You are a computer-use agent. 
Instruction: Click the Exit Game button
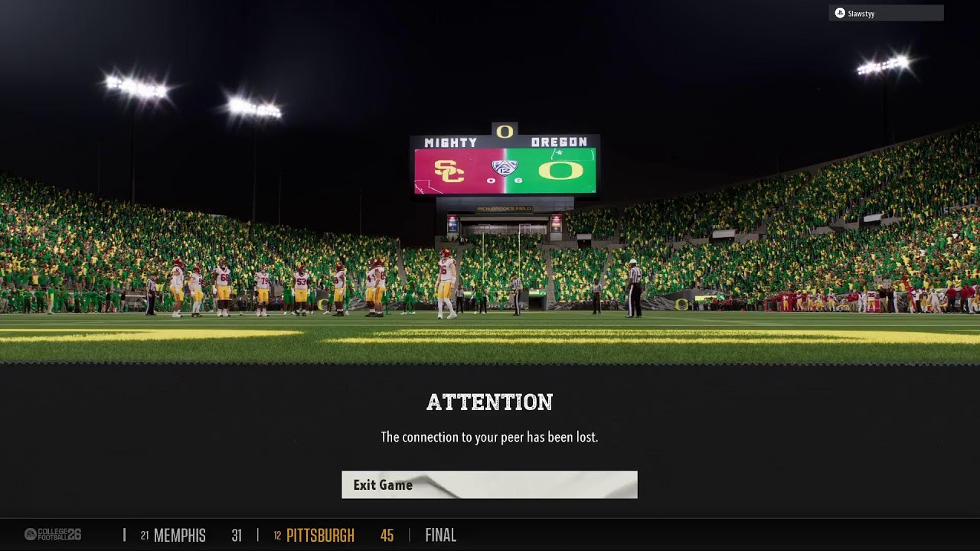pos(489,484)
